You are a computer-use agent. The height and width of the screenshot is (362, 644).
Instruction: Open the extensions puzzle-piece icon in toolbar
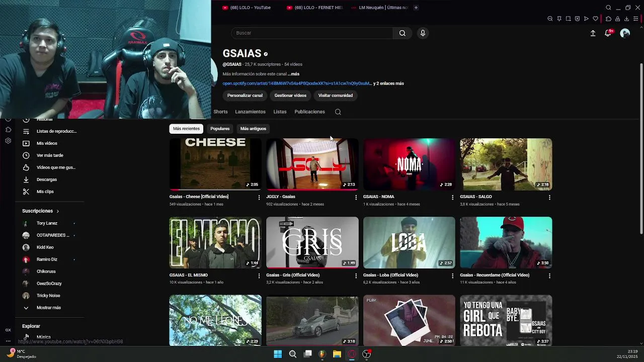608,19
